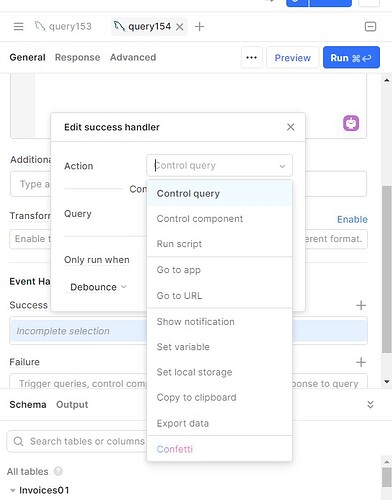Choose Set variable option
The width and height of the screenshot is (392, 500).
[x=219, y=347]
